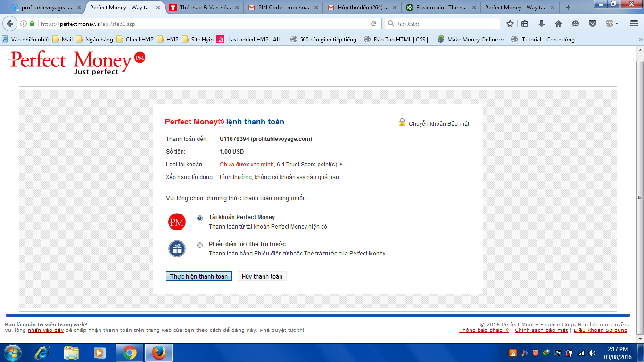The image size is (644, 362).
Task: Open Vào nhiều nhất bookmark
Action: coord(25,40)
